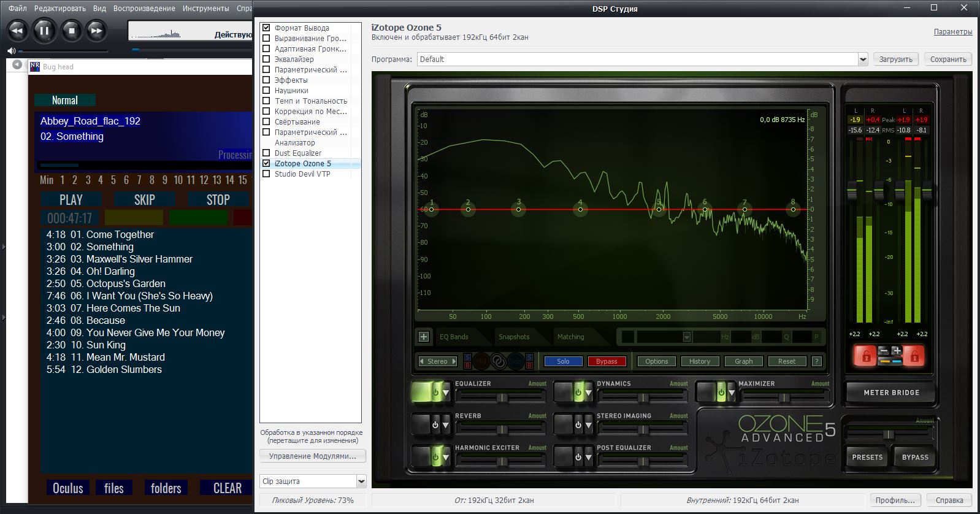Viewport: 980px width, 514px height.
Task: Toggle Equalizer module power button
Action: tap(435, 392)
